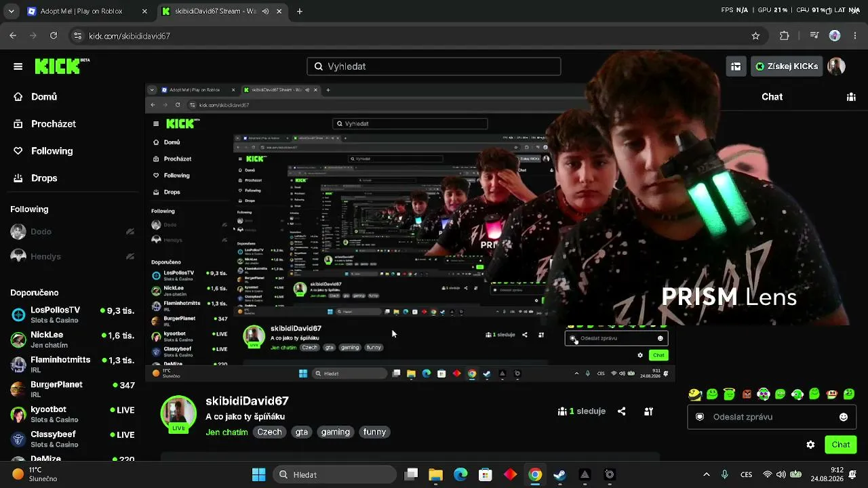This screenshot has height=488, width=868.
Task: Open Flaminhotmitts recommended channel
Action: pos(73,364)
